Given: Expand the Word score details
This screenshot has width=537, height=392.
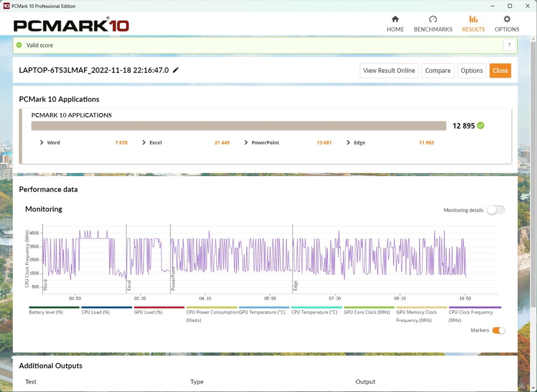Looking at the screenshot, I should [x=42, y=143].
